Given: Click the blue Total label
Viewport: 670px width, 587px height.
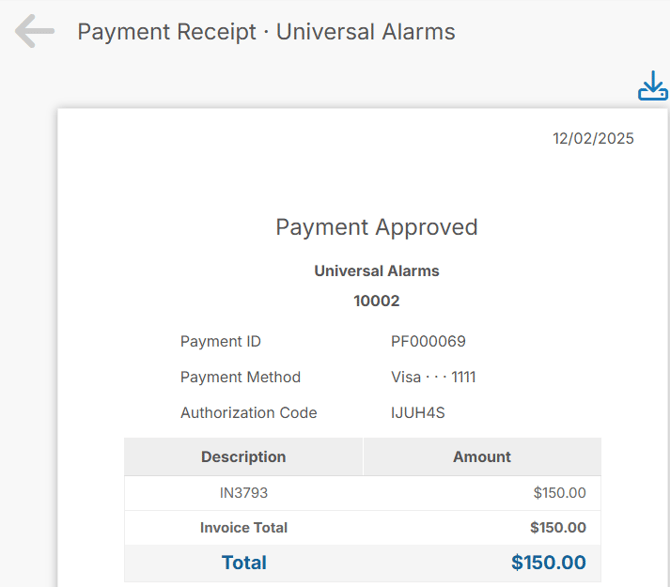Looking at the screenshot, I should tap(244, 563).
